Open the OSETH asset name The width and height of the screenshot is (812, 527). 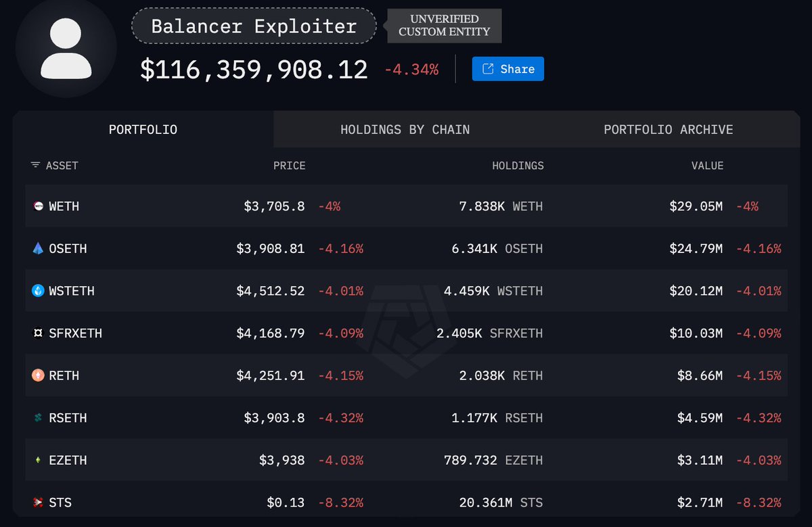coord(68,249)
